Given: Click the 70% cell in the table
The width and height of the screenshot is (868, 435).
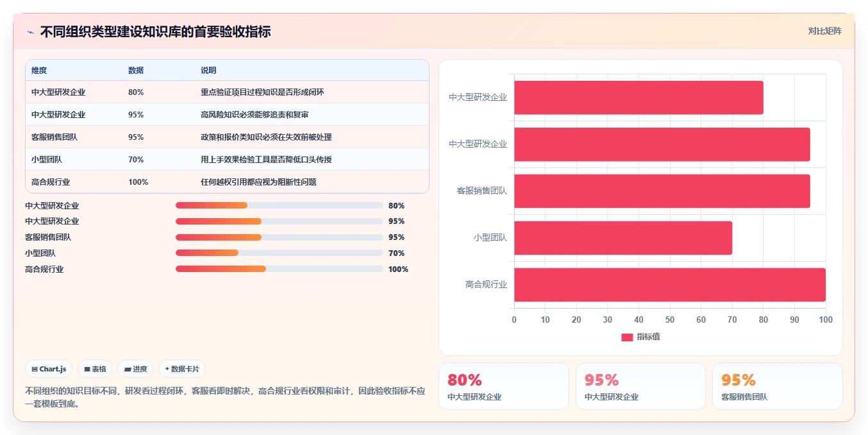Looking at the screenshot, I should coord(136,160).
